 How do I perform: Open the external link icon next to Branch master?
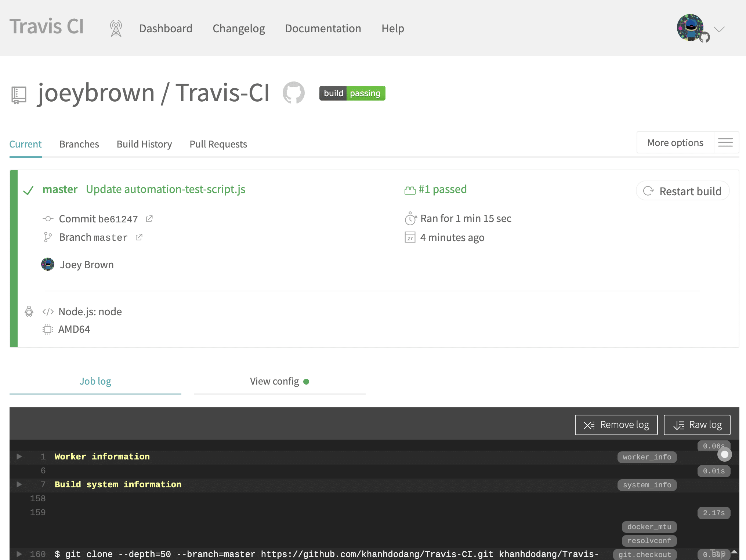coord(139,237)
